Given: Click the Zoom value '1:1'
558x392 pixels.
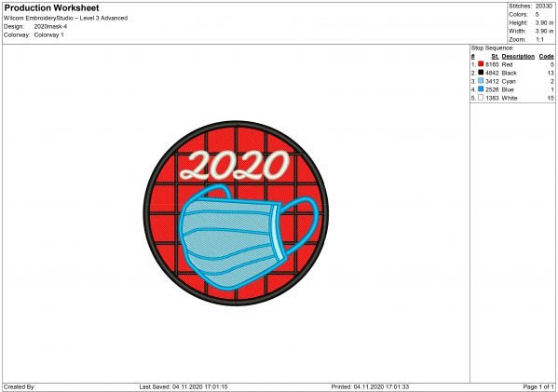Looking at the screenshot, I should (540, 39).
